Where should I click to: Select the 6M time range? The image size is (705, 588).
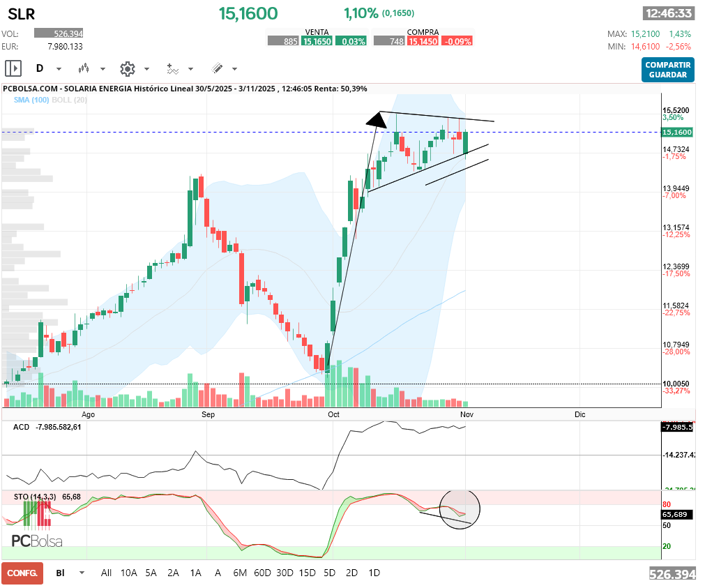240,573
